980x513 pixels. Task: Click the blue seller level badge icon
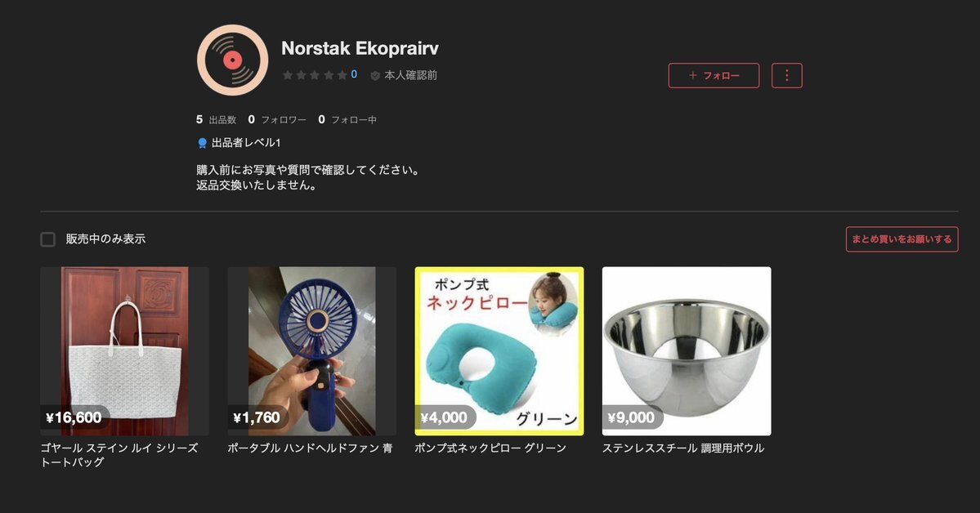coord(203,143)
